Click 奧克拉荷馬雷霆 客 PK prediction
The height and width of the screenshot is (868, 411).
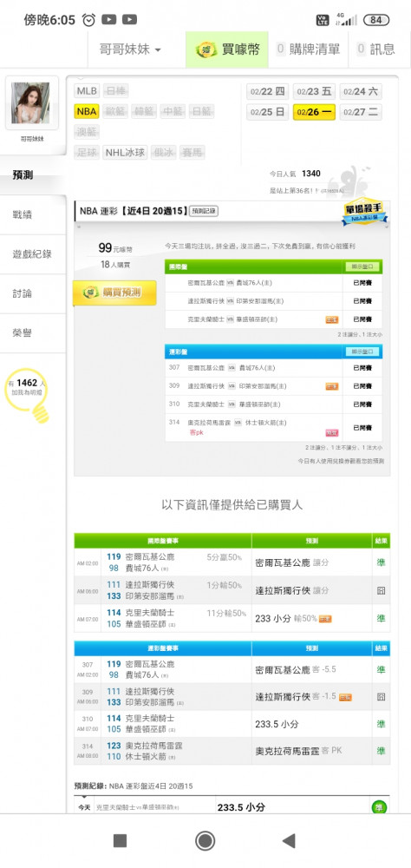pyautogui.click(x=298, y=751)
